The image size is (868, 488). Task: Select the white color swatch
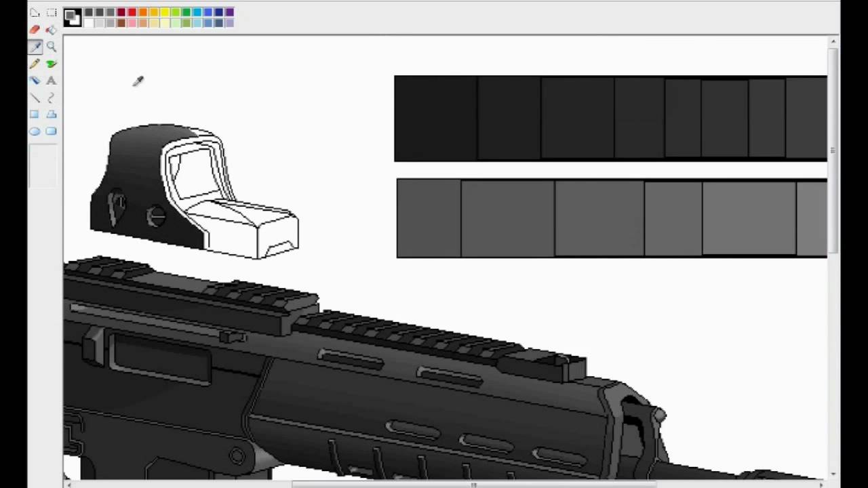[x=89, y=23]
